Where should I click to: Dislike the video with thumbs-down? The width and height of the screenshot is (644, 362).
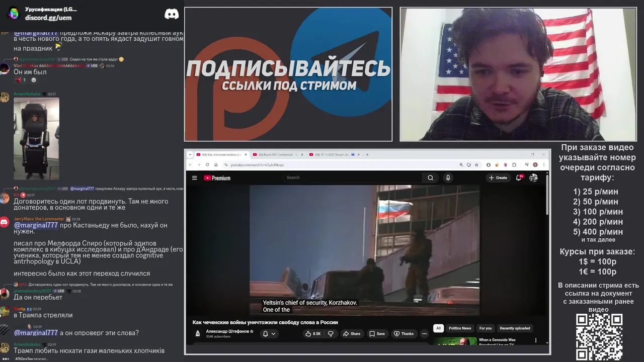(331, 334)
